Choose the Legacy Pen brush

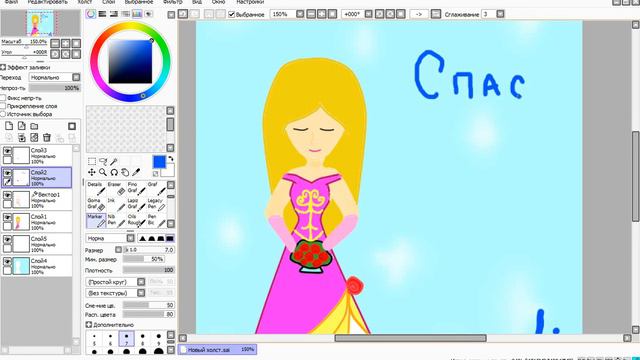[x=157, y=204]
